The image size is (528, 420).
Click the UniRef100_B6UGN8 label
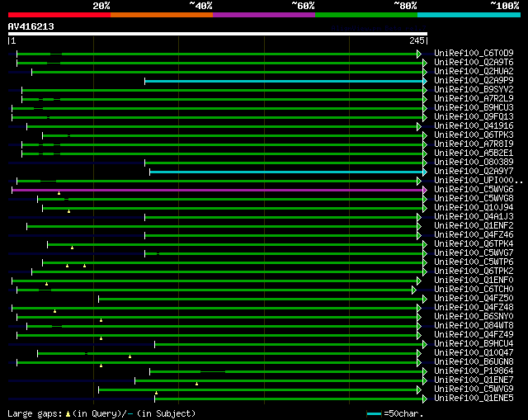pos(474,362)
